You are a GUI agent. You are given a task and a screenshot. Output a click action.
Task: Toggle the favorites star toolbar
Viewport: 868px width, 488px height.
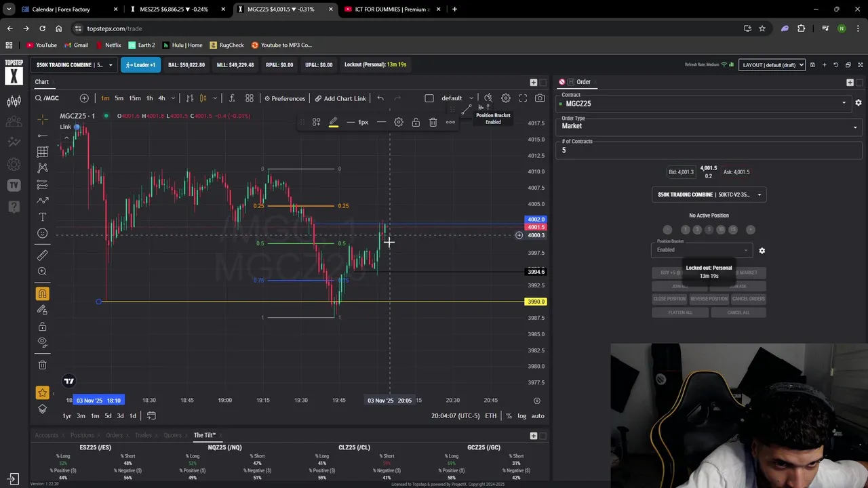click(42, 393)
